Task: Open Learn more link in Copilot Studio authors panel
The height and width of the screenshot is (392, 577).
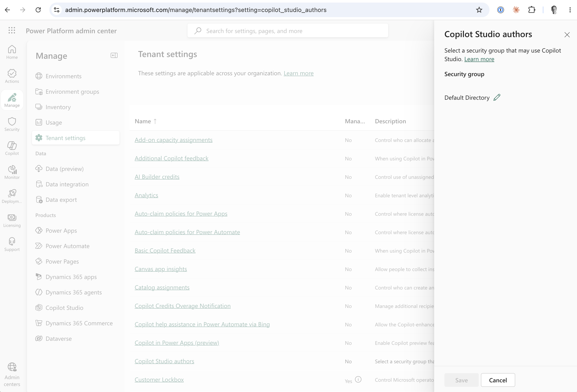Action: click(479, 59)
